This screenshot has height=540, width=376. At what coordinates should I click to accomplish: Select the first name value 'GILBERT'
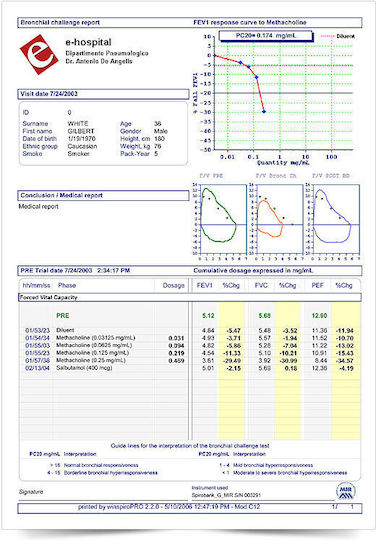81,131
